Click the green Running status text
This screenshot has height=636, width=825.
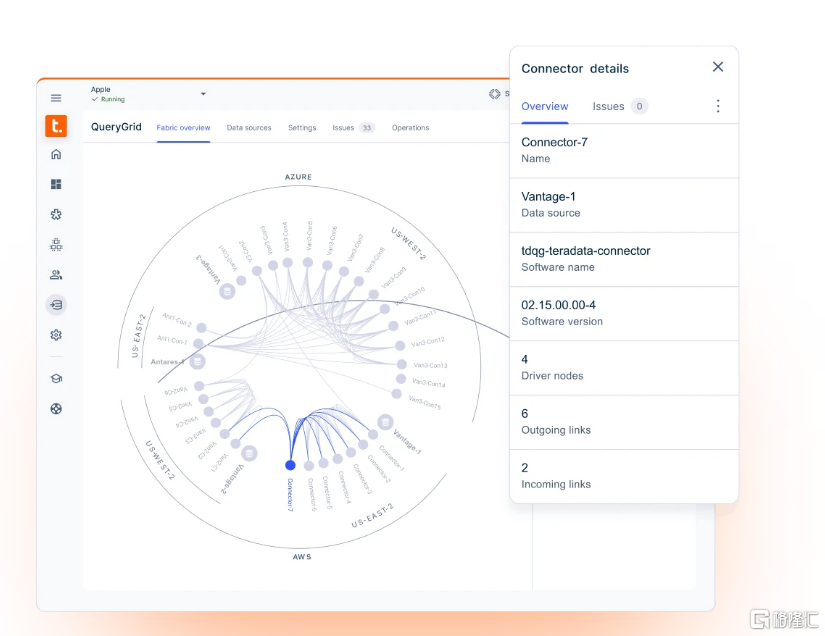pyautogui.click(x=113, y=99)
